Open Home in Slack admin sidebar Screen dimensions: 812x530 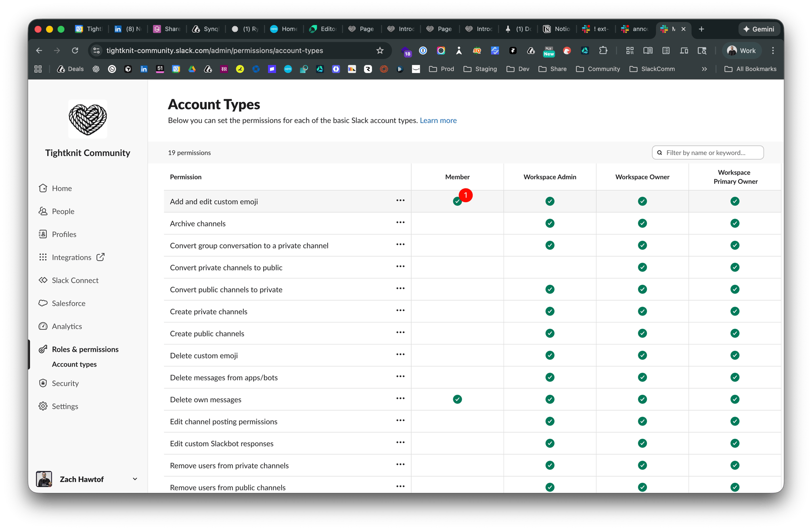[61, 188]
